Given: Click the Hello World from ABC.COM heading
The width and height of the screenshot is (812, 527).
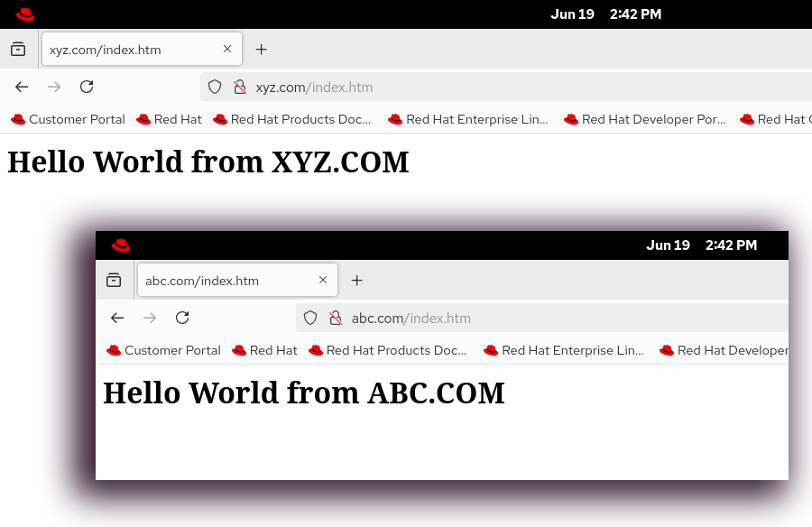Looking at the screenshot, I should pos(304,393).
